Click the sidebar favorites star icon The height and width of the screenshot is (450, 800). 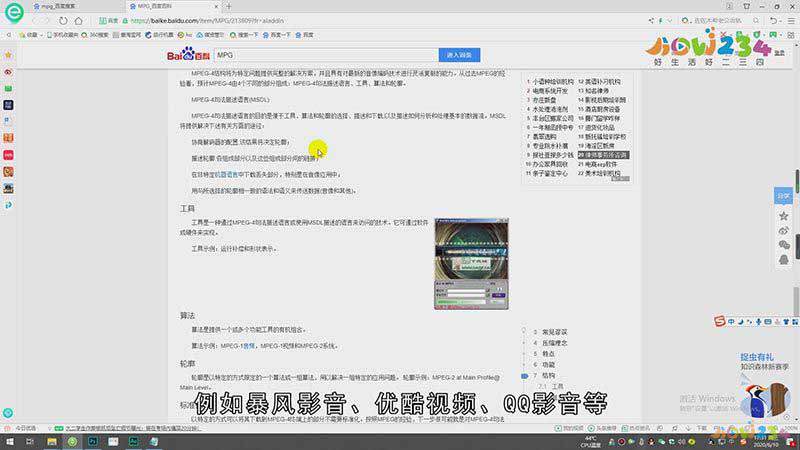[8, 55]
